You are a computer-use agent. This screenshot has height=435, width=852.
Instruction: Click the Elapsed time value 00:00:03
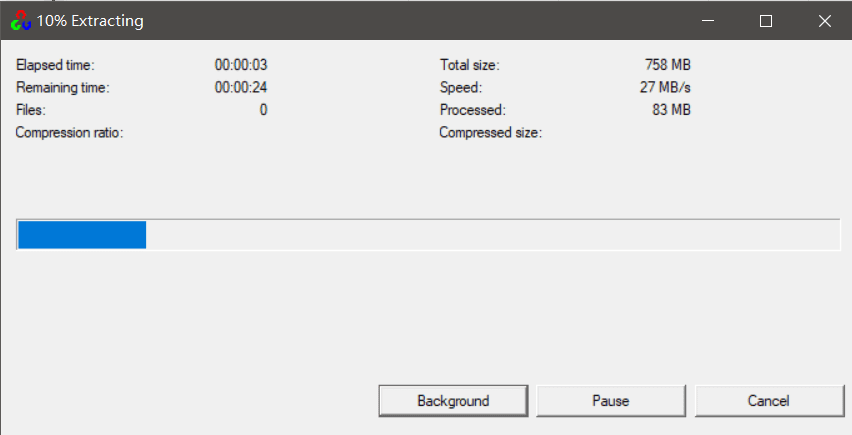[241, 65]
